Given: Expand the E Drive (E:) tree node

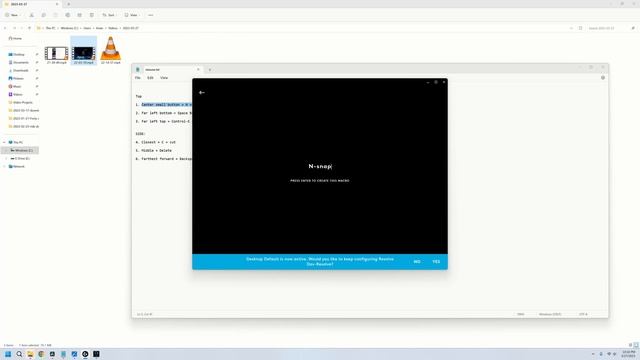Looking at the screenshot, I should (x=6, y=158).
